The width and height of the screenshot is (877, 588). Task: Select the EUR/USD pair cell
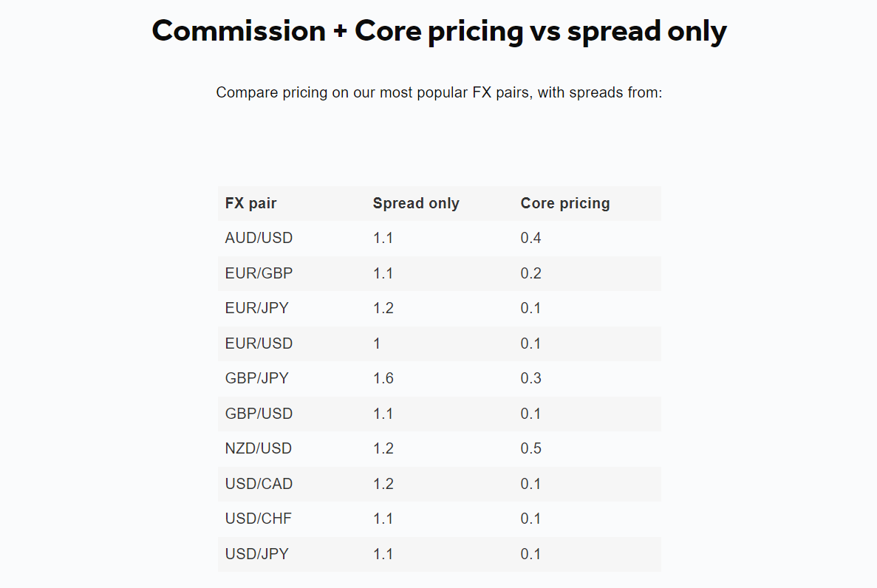(x=259, y=343)
